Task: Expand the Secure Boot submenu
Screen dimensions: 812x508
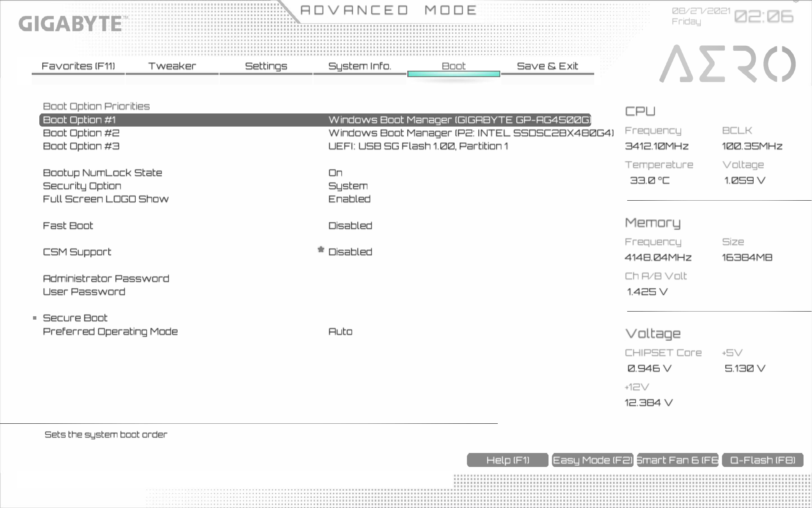Action: [x=75, y=318]
